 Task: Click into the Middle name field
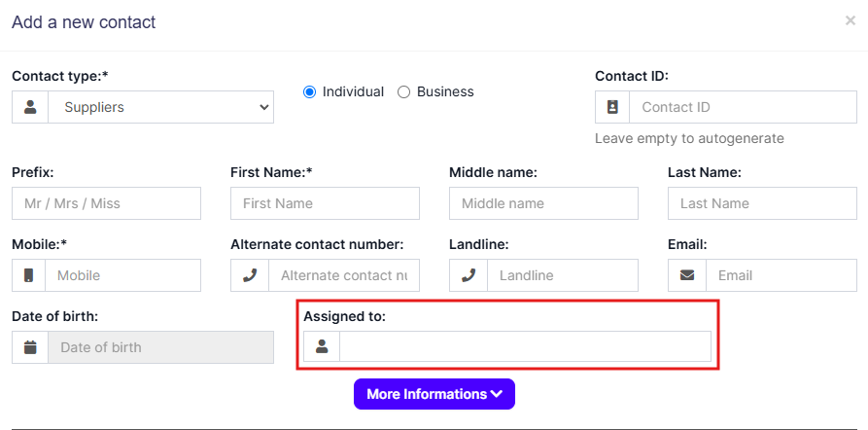pyautogui.click(x=543, y=203)
